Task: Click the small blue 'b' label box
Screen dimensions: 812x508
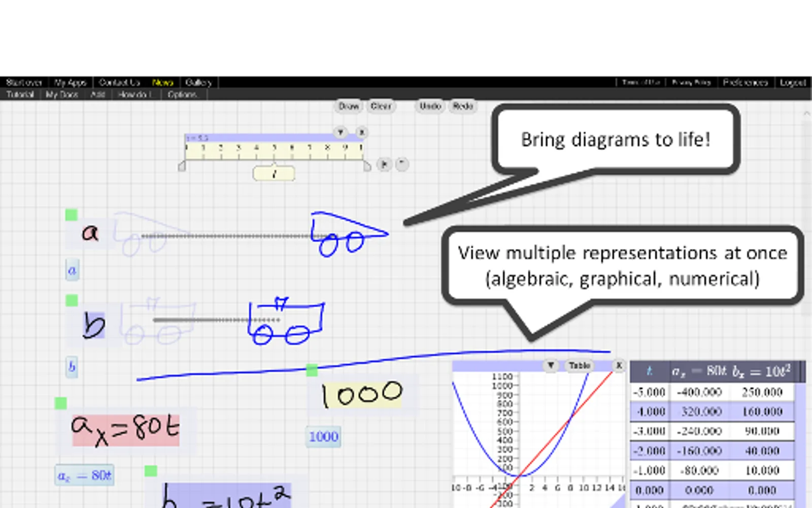Action: pyautogui.click(x=72, y=367)
